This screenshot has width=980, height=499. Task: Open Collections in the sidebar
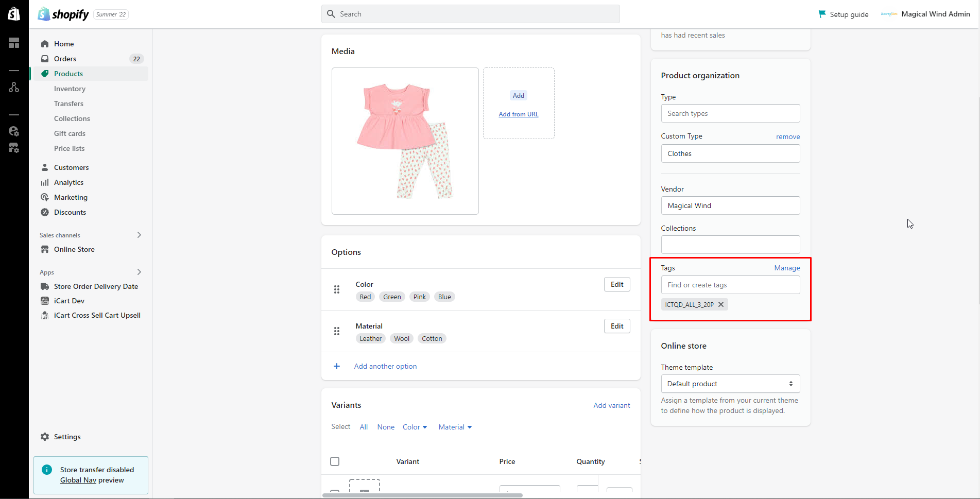click(x=72, y=118)
